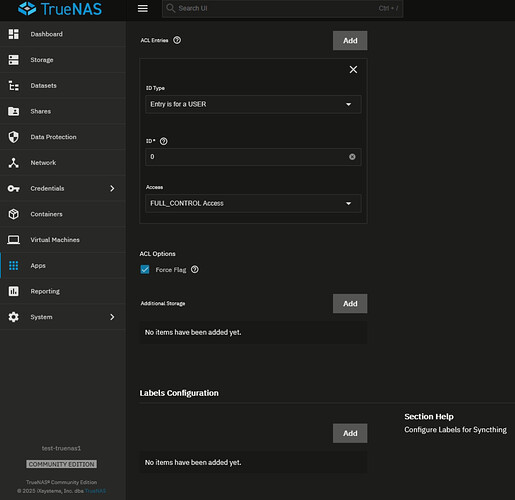
Task: Show help tooltip for Force Flag
Action: point(195,269)
